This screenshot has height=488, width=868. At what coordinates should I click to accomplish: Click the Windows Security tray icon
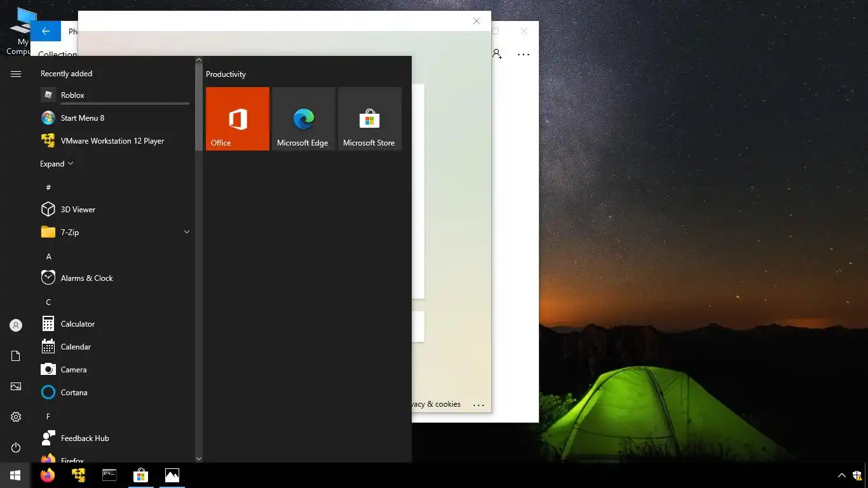(858, 475)
